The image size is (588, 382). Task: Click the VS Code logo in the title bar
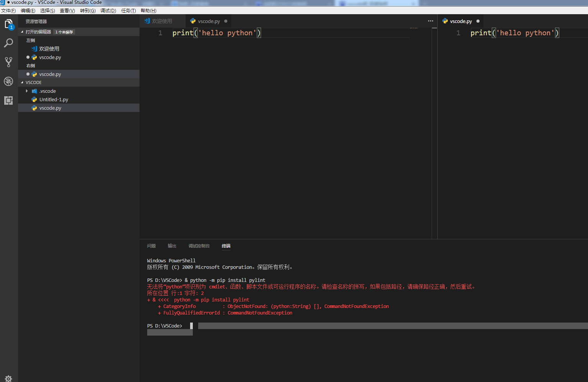[2, 2]
